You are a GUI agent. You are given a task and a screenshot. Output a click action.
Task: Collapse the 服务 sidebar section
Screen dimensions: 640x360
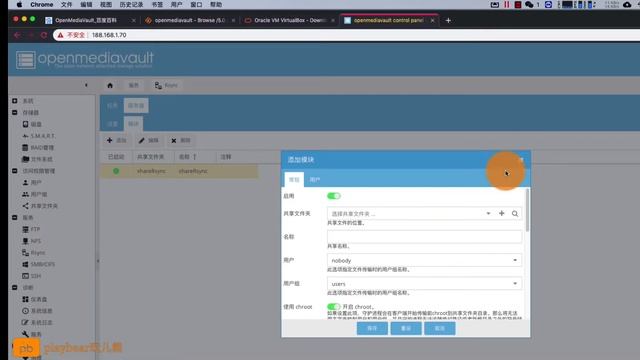tap(15, 218)
